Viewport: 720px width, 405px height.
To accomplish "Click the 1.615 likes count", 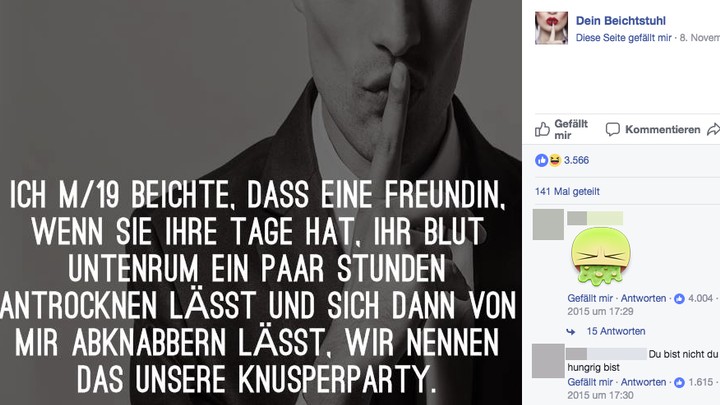I will click(x=700, y=382).
